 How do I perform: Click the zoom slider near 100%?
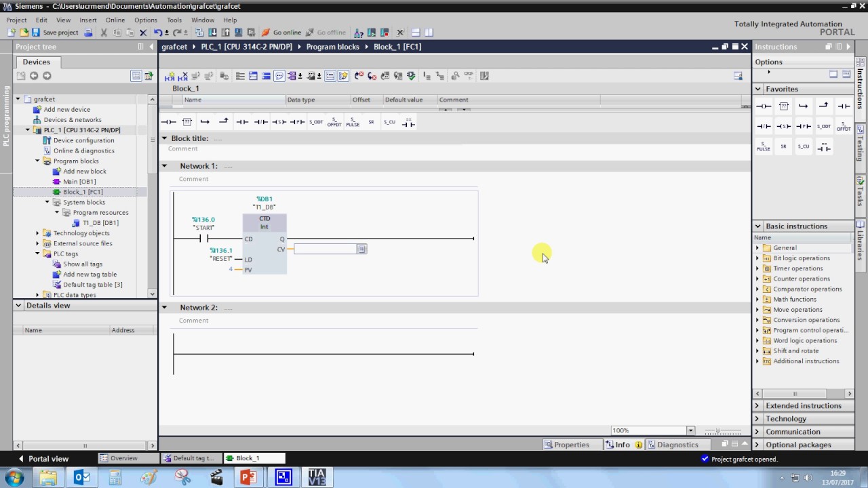pos(718,431)
